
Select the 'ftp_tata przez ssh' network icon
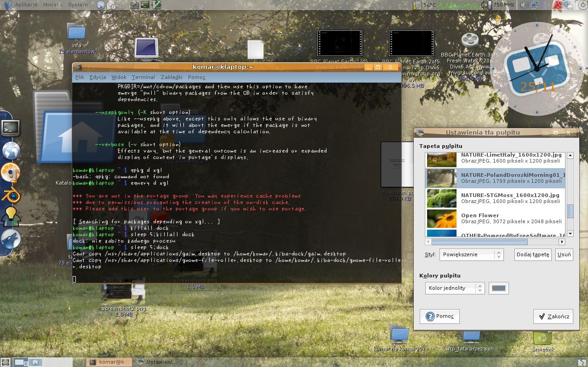click(470, 340)
